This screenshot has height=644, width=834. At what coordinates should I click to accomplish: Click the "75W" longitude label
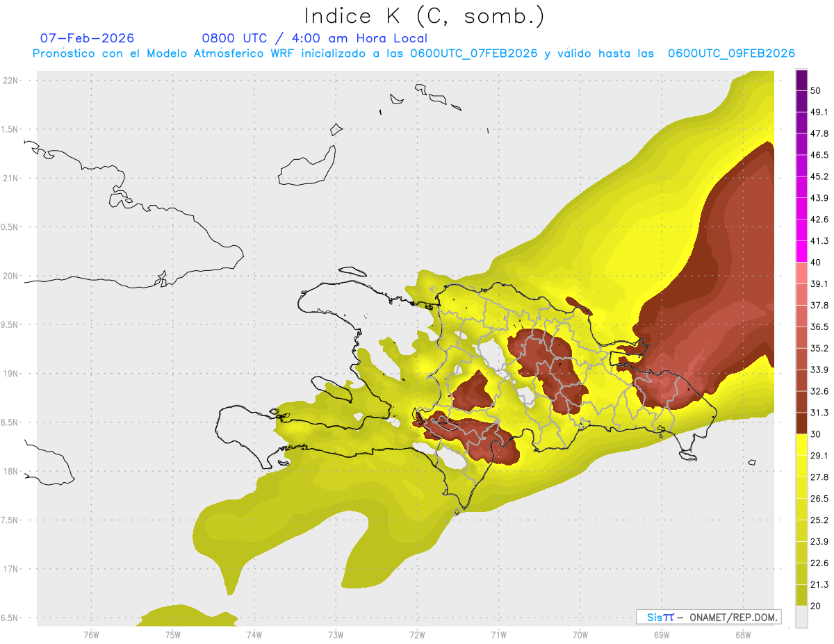coord(173,634)
